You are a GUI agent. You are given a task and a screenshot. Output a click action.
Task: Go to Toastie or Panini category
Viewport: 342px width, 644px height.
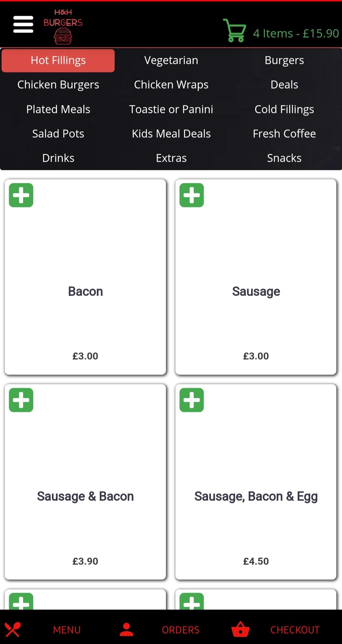coord(171,109)
